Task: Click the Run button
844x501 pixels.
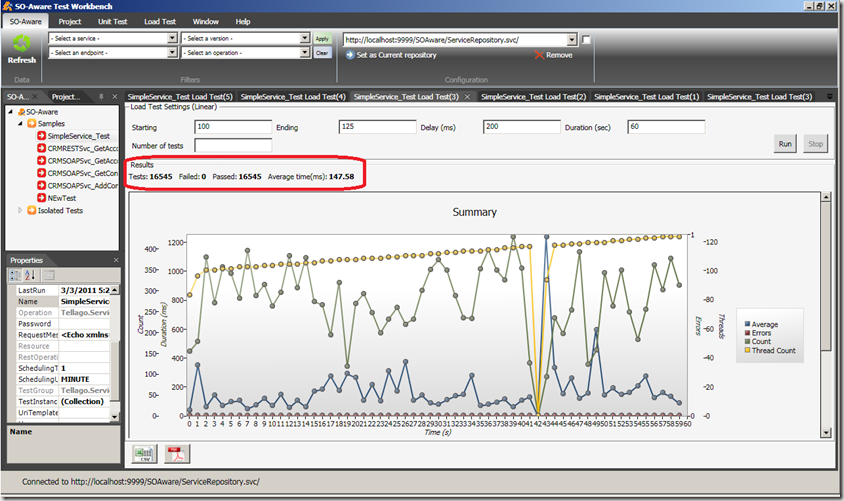Action: tap(785, 144)
